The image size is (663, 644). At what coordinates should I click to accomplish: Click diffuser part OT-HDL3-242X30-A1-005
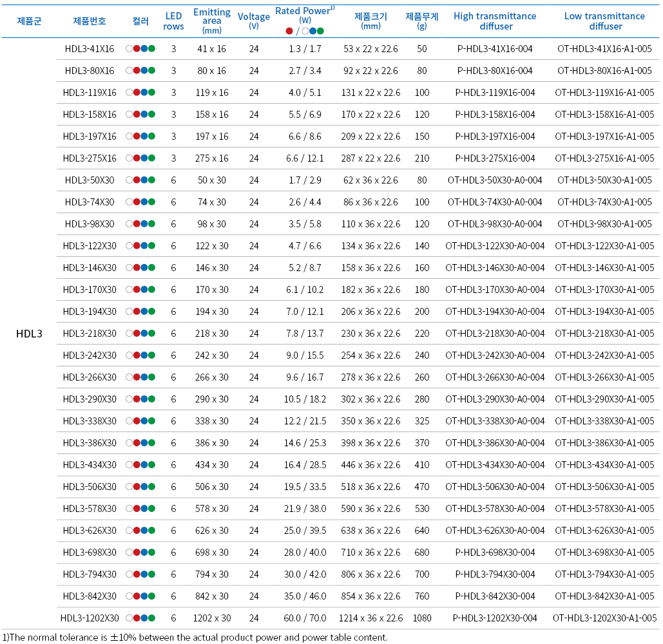click(604, 355)
